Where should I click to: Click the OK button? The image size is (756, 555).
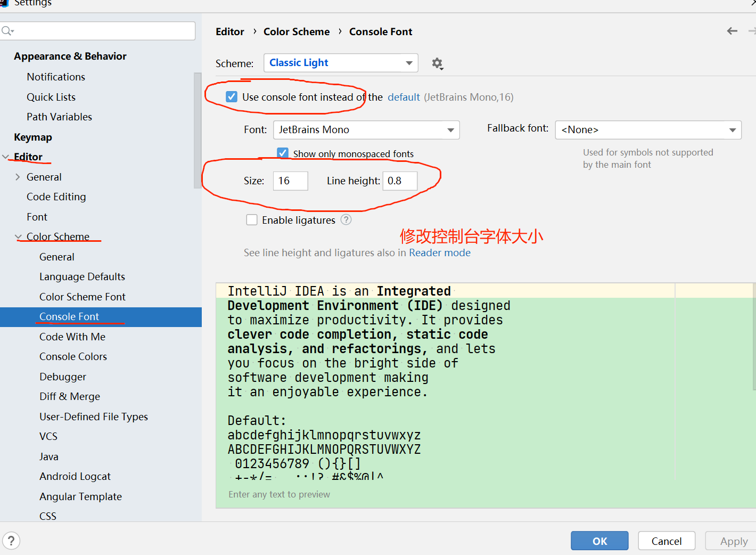(x=599, y=541)
